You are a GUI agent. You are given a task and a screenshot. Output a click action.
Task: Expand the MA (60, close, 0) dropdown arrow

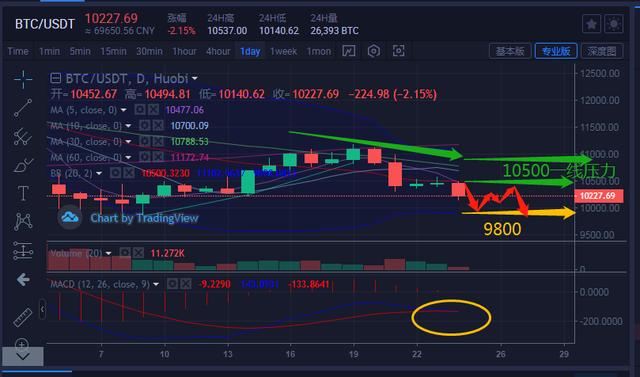(128, 157)
